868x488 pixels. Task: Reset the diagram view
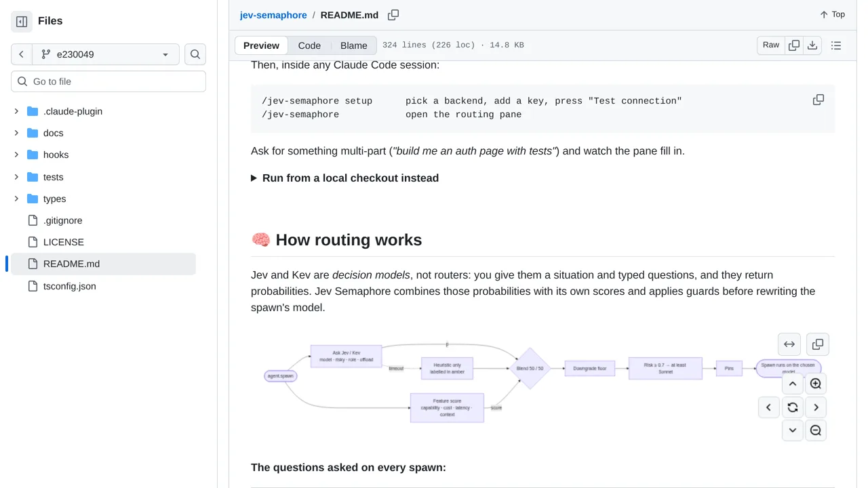pyautogui.click(x=793, y=407)
